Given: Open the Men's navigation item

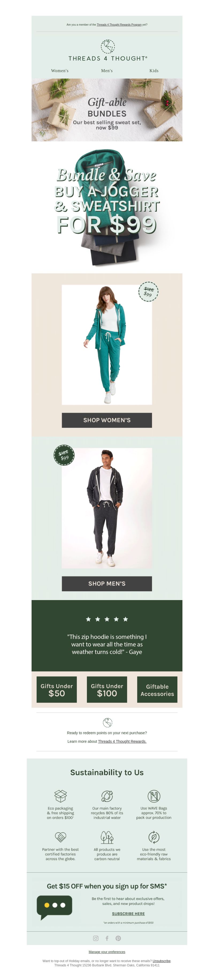Looking at the screenshot, I should pyautogui.click(x=107, y=71).
